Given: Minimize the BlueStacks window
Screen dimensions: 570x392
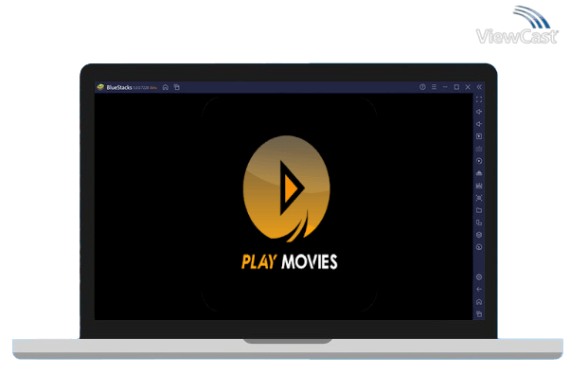Looking at the screenshot, I should click(445, 87).
